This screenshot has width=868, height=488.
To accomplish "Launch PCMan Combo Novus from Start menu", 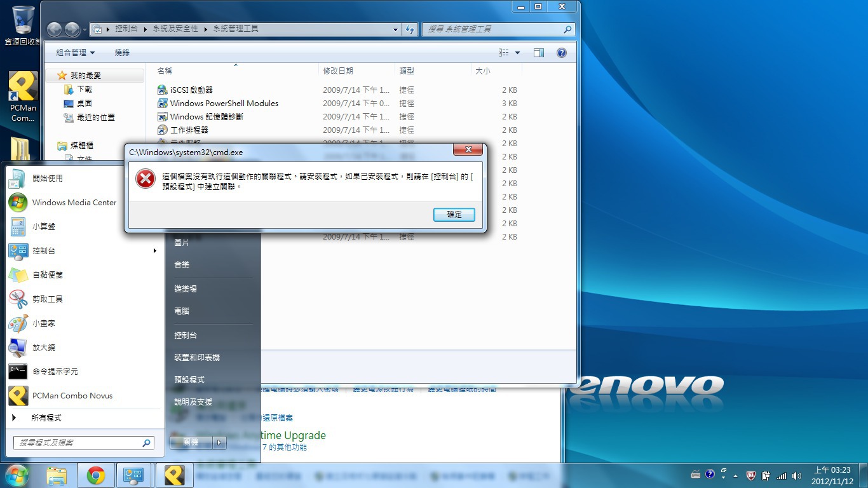I will (84, 396).
